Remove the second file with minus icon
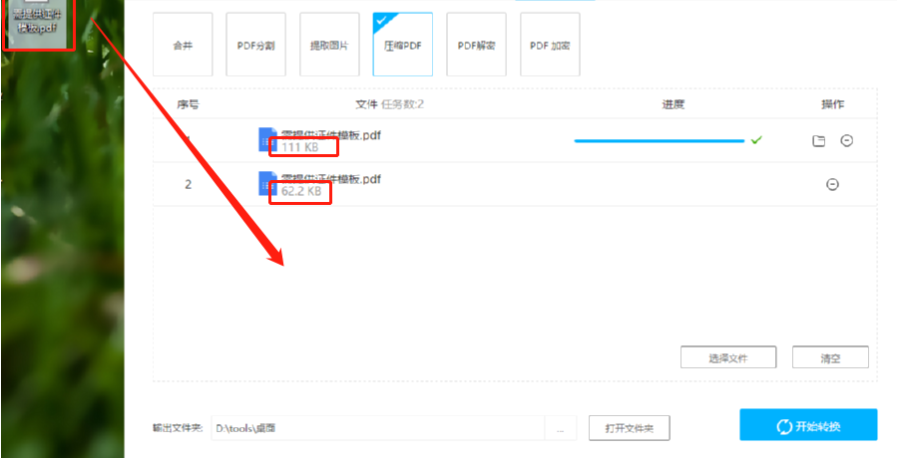The width and height of the screenshot is (897, 458). pos(832,184)
